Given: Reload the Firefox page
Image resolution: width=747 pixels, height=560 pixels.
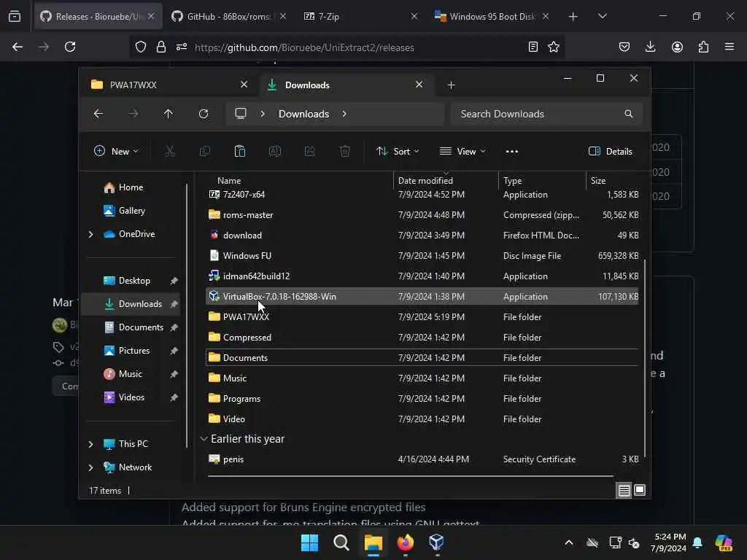Looking at the screenshot, I should point(70,47).
